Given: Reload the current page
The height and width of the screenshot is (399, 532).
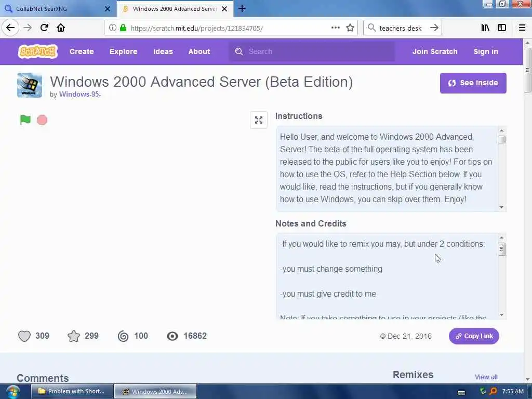Looking at the screenshot, I should 44,28.
